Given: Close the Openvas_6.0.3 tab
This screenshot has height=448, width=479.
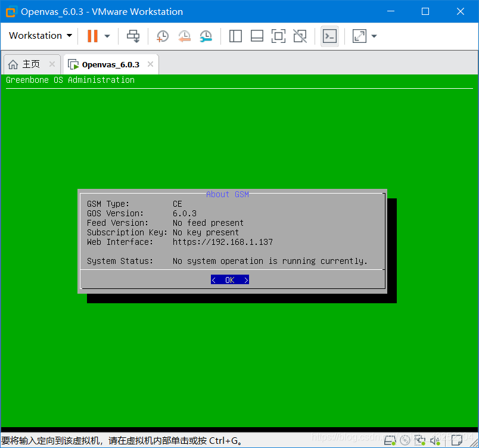Looking at the screenshot, I should tap(150, 64).
